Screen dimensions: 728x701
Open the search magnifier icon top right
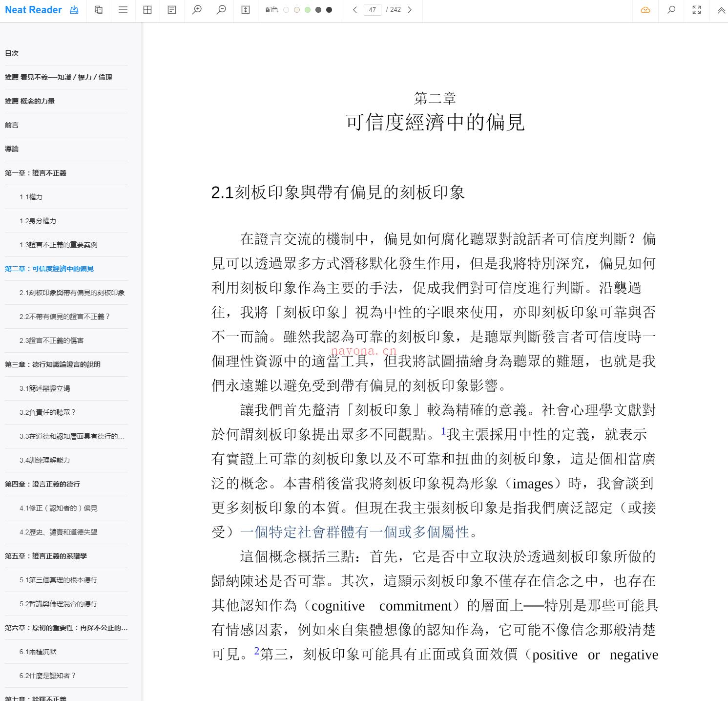click(x=671, y=10)
